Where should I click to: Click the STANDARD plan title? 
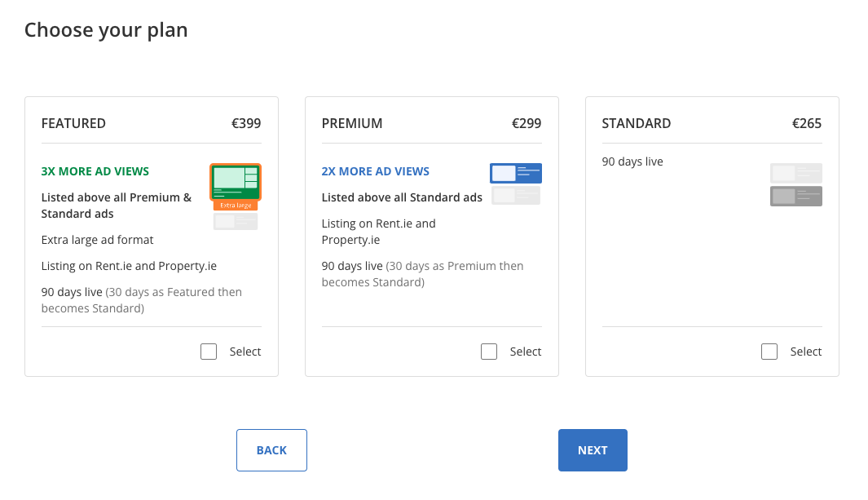point(636,123)
